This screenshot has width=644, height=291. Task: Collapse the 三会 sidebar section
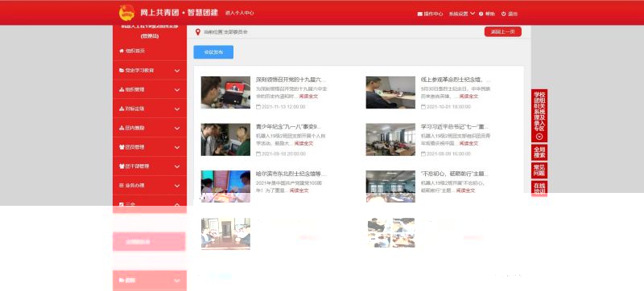pyautogui.click(x=150, y=204)
